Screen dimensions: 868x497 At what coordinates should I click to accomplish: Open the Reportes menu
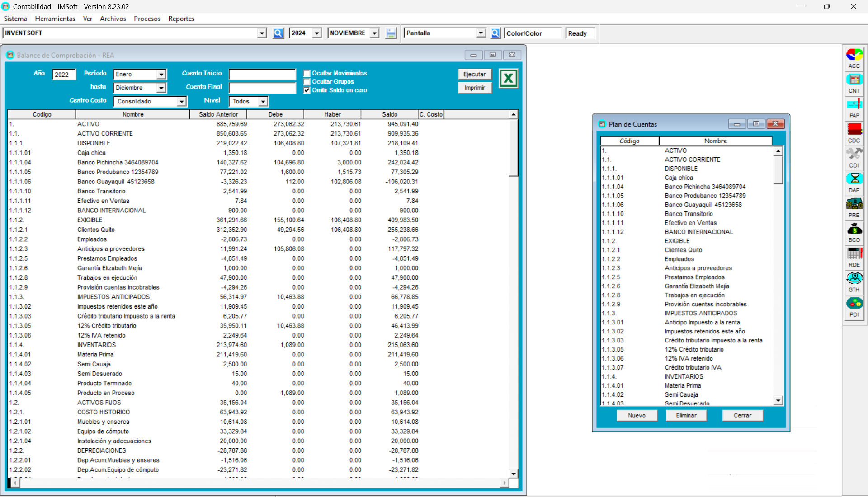click(181, 19)
